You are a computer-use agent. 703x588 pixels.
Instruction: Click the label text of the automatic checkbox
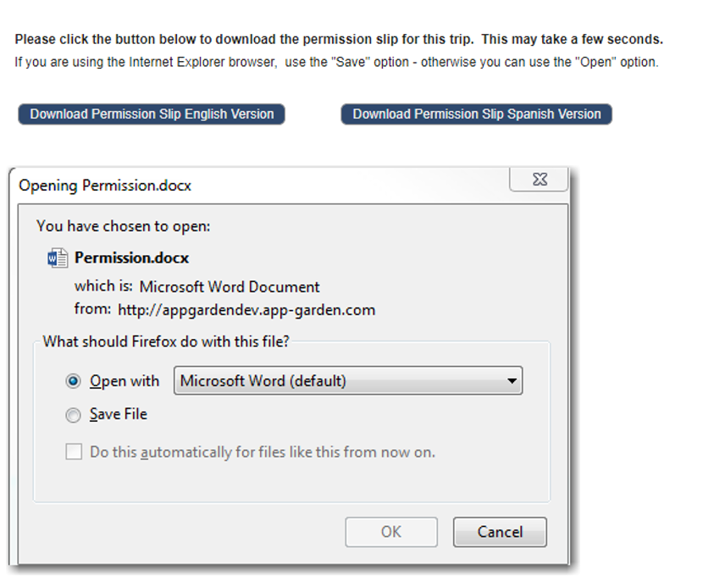[x=263, y=452]
